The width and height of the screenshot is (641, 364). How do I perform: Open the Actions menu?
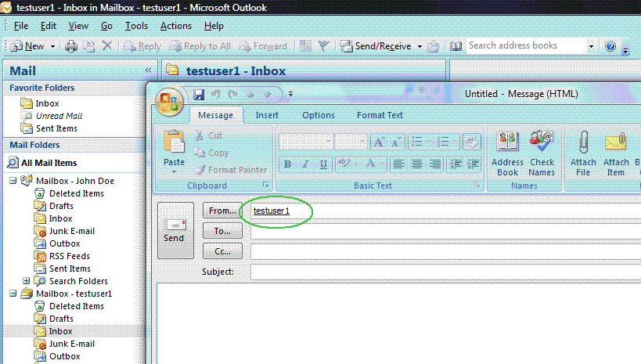[x=176, y=26]
